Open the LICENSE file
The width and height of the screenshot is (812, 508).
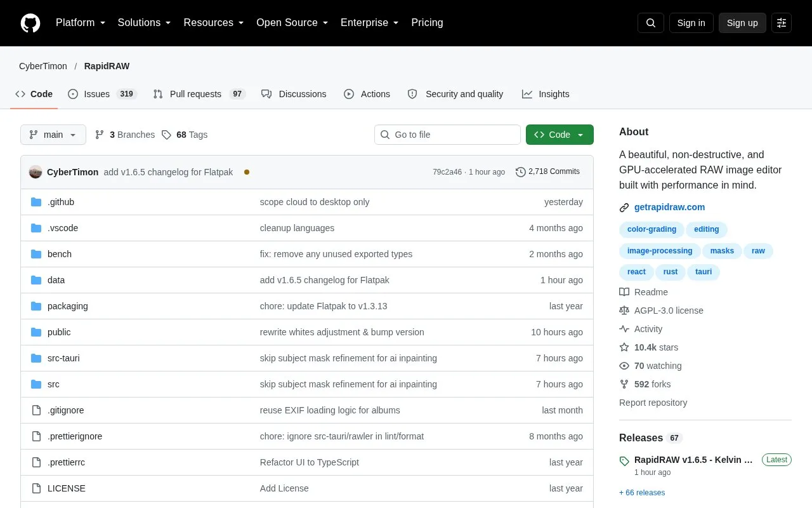click(x=67, y=488)
